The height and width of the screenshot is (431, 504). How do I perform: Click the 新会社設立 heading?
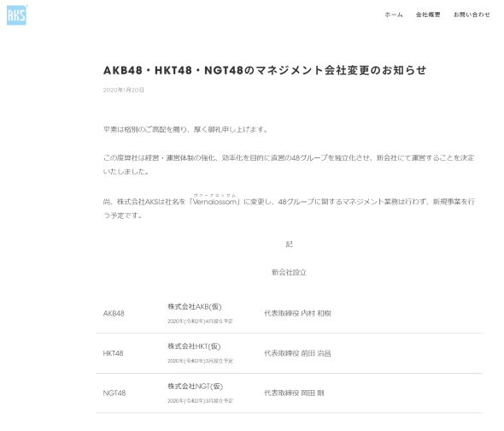289,272
